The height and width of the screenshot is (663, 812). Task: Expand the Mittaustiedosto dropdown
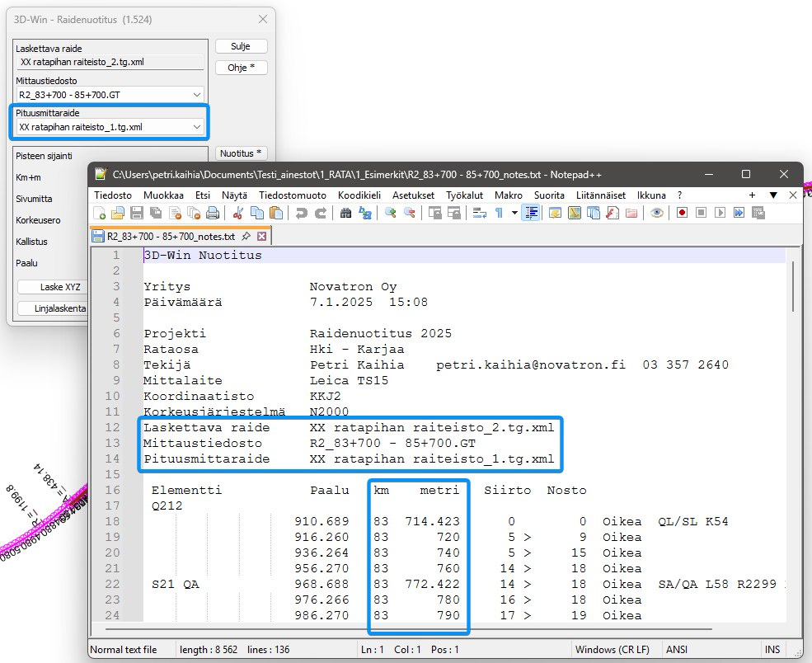[x=196, y=96]
